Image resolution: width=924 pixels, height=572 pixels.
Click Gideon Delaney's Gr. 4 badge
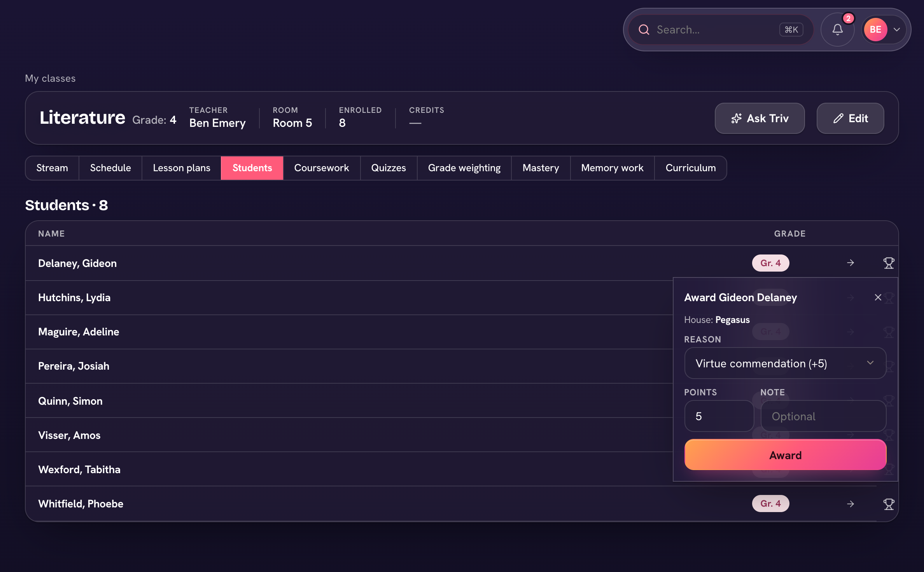[x=770, y=263]
